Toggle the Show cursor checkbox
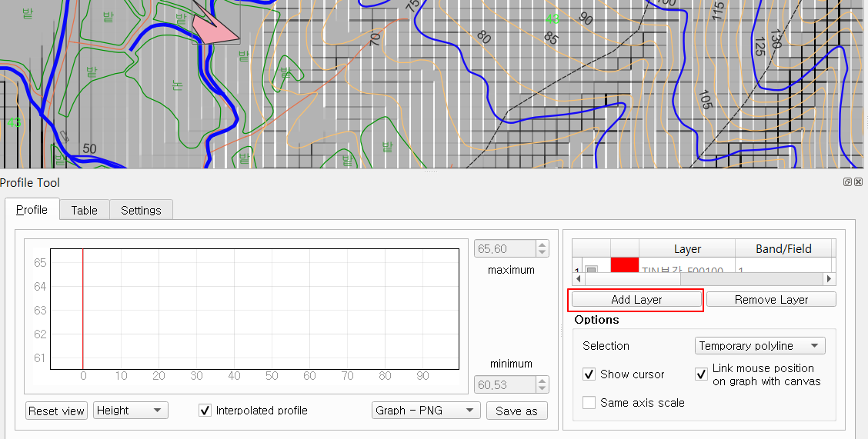The width and height of the screenshot is (868, 439). pos(589,374)
